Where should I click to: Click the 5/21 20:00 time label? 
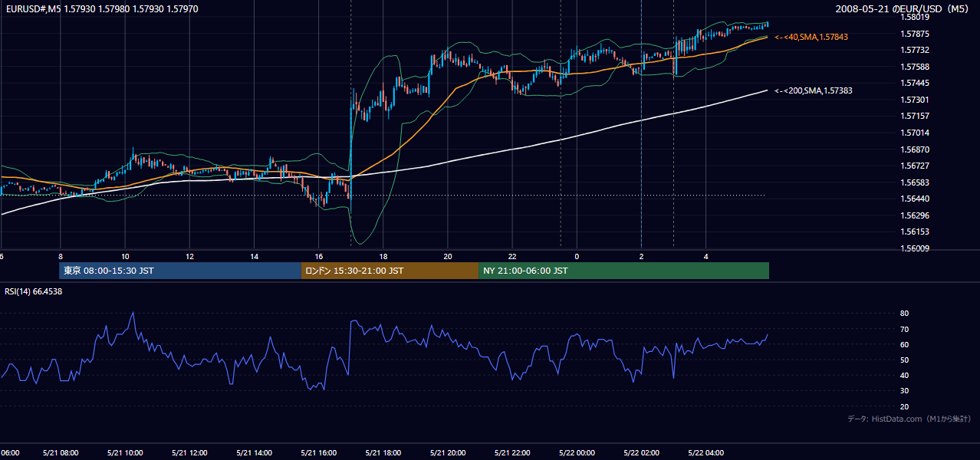click(x=448, y=453)
